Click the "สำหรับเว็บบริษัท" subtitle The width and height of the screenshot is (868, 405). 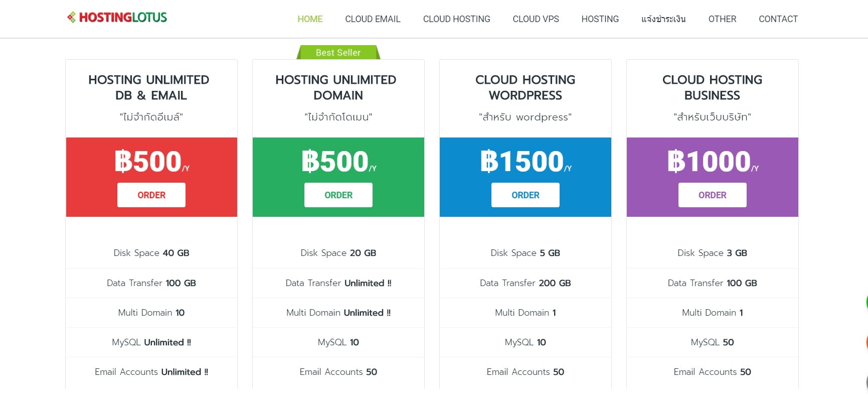click(x=713, y=117)
